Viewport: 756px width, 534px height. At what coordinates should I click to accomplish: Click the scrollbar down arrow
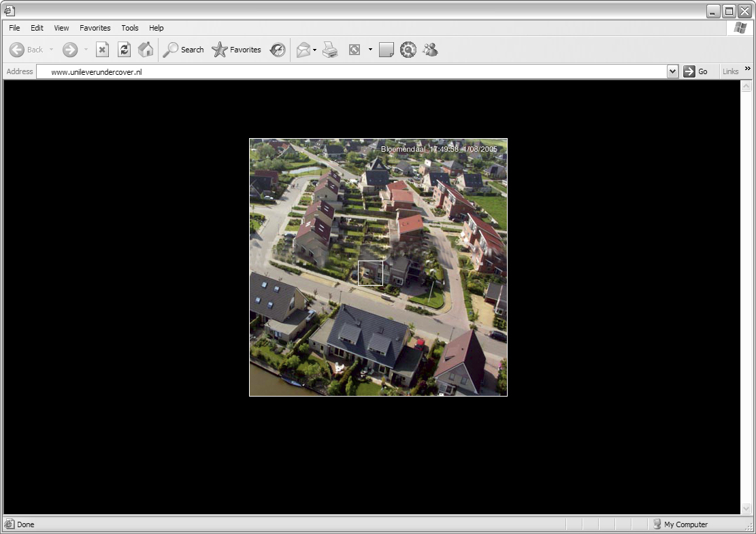746,508
